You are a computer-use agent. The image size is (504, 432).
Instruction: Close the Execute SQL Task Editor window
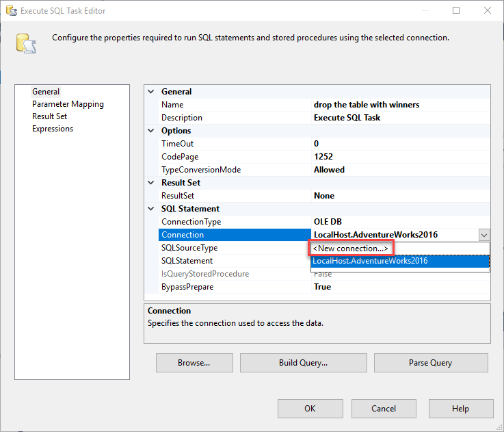(x=486, y=11)
